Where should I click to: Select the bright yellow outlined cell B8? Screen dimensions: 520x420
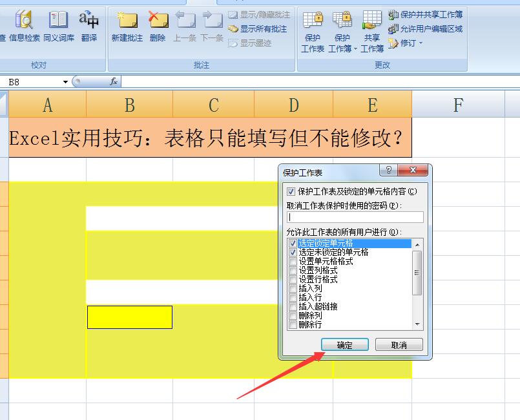pyautogui.click(x=130, y=317)
